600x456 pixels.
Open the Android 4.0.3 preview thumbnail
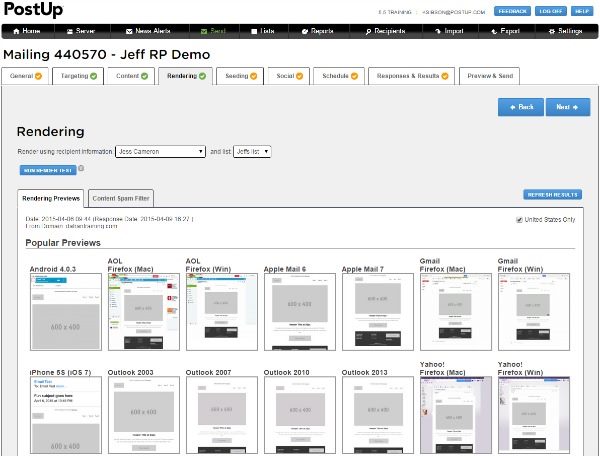(66, 312)
